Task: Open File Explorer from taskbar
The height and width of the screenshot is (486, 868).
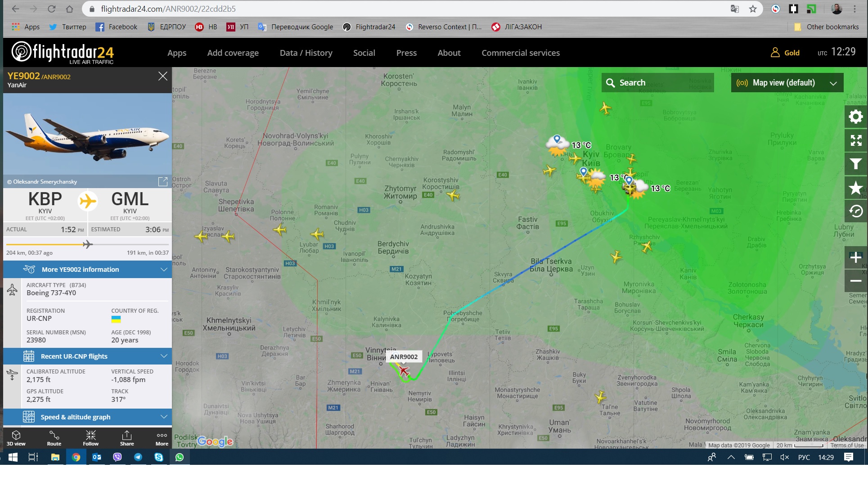Action: point(55,457)
